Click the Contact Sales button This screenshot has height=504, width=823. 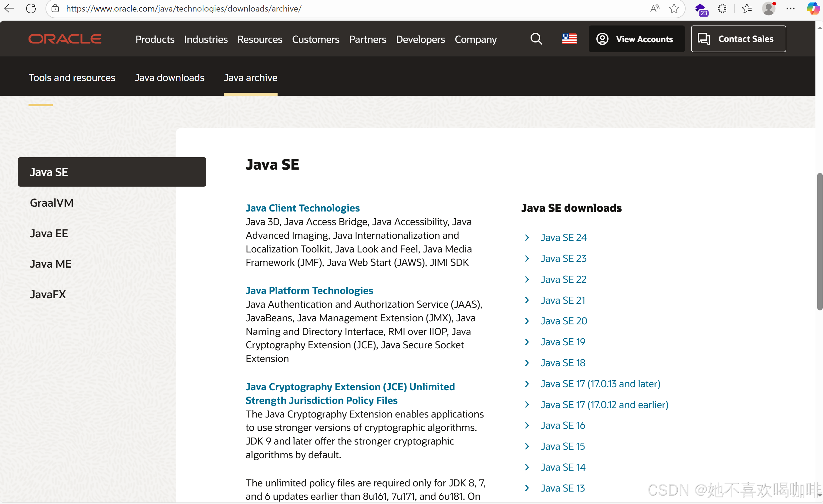tap(738, 39)
